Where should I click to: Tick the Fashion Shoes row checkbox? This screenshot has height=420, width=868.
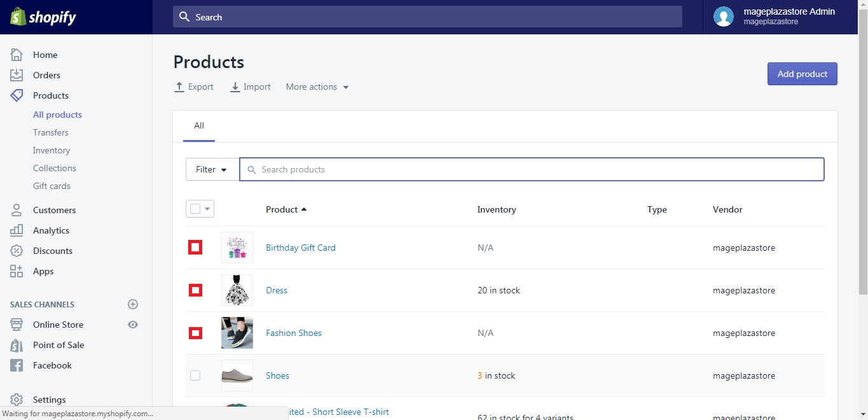point(195,333)
